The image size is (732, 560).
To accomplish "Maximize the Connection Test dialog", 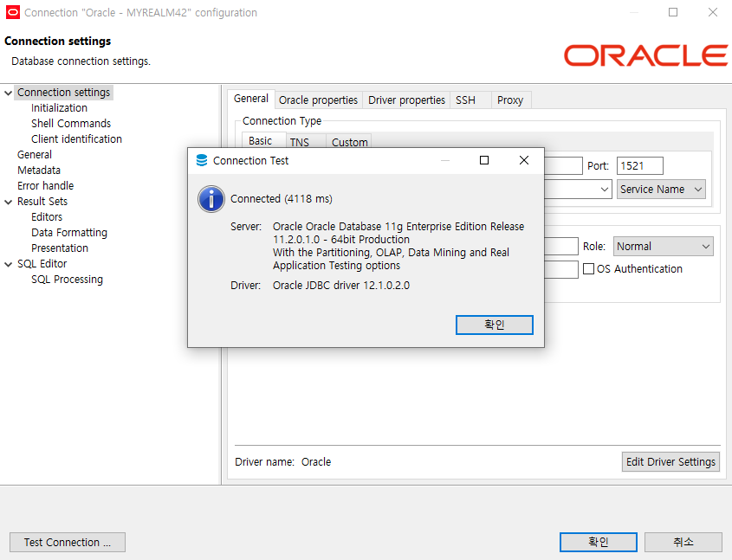I will coord(484,160).
